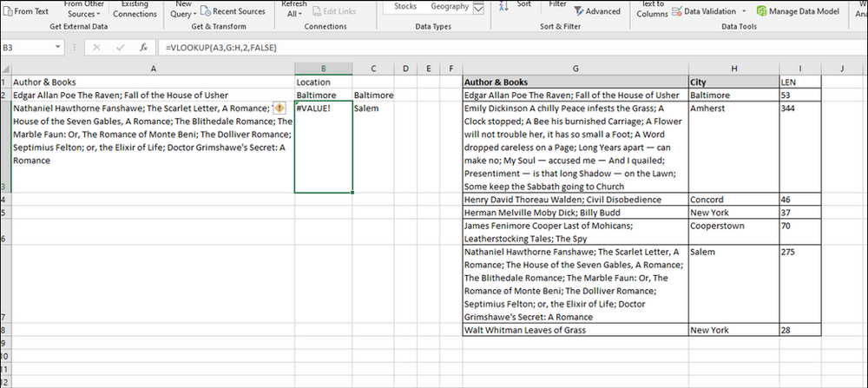Select the James Fenimore Cooper cell

(x=575, y=232)
